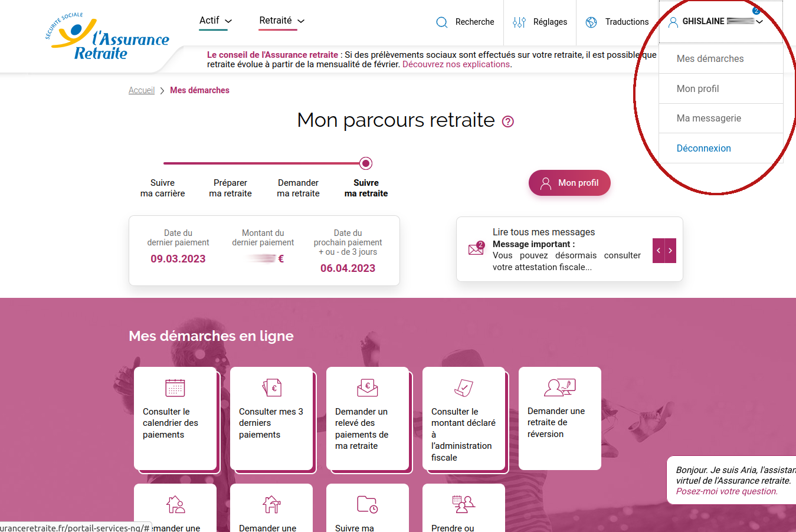Open Demander une retraite de réversion card

(560, 418)
